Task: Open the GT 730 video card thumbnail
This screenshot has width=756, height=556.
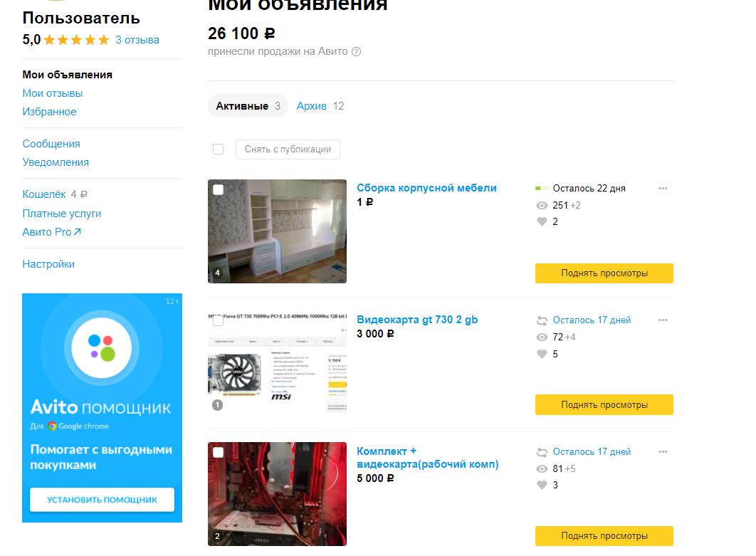Action: point(277,362)
